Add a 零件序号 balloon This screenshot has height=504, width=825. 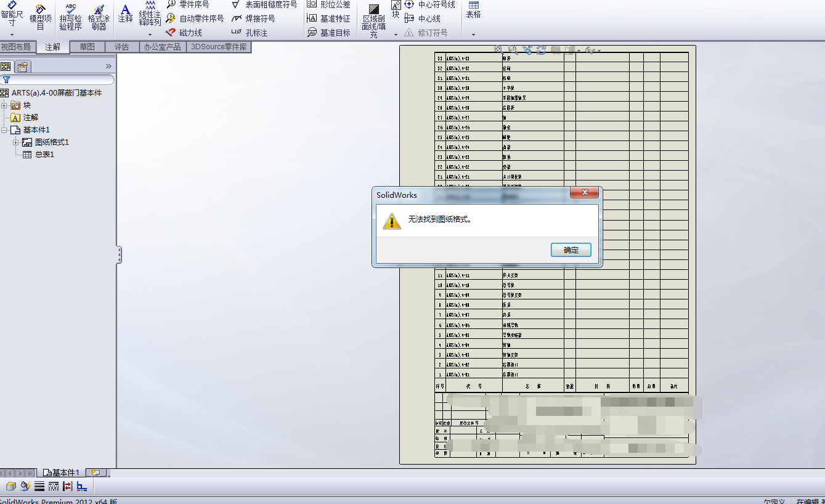tap(188, 4)
